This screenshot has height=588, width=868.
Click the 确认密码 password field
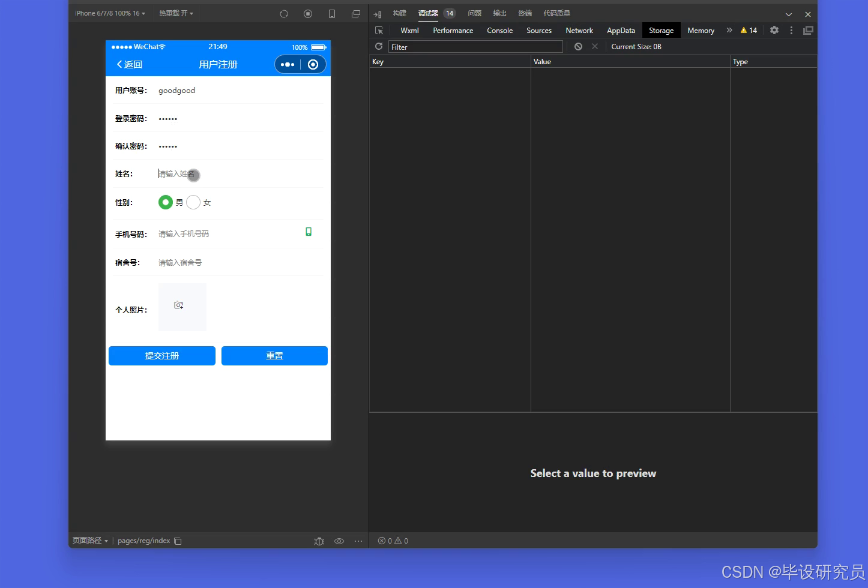click(240, 146)
